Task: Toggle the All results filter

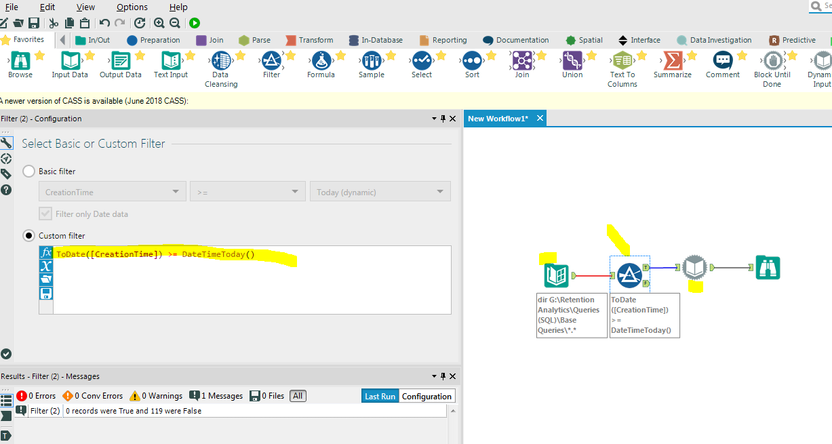Action: (x=298, y=396)
